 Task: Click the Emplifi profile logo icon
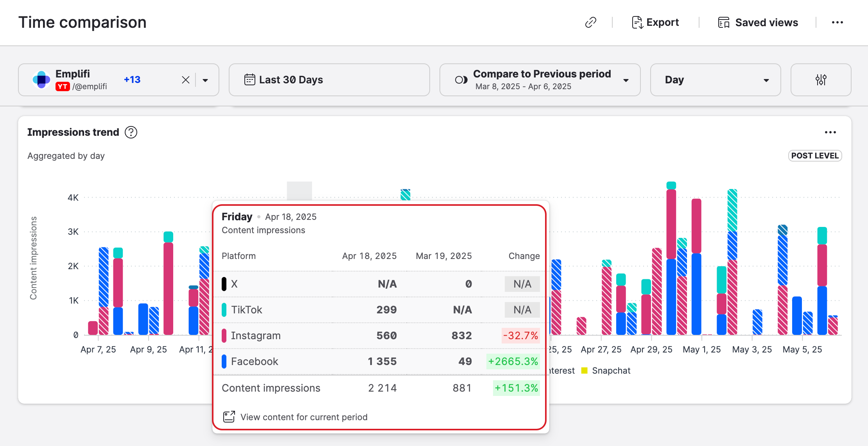pos(41,80)
